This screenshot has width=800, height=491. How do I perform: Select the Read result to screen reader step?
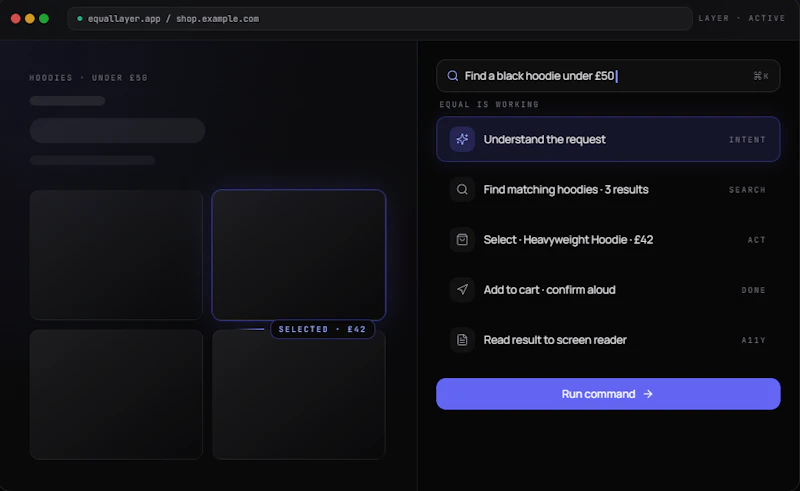pos(608,340)
